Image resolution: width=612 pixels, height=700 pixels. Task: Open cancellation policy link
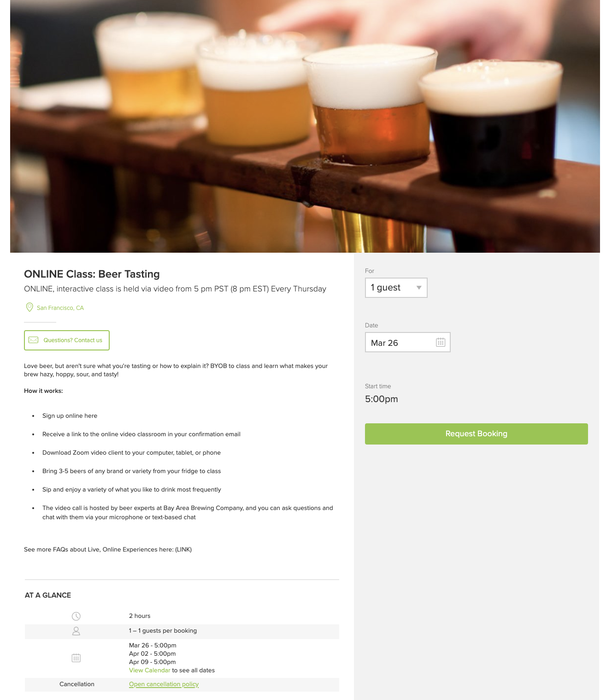pos(164,684)
